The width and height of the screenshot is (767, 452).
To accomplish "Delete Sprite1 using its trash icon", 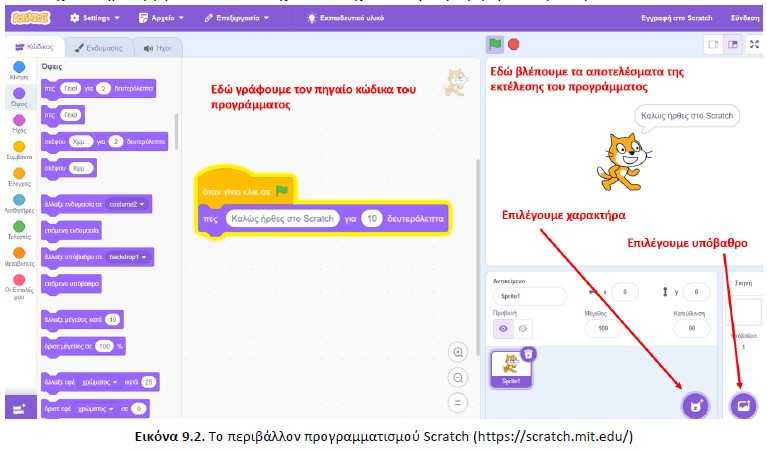I will pos(529,352).
